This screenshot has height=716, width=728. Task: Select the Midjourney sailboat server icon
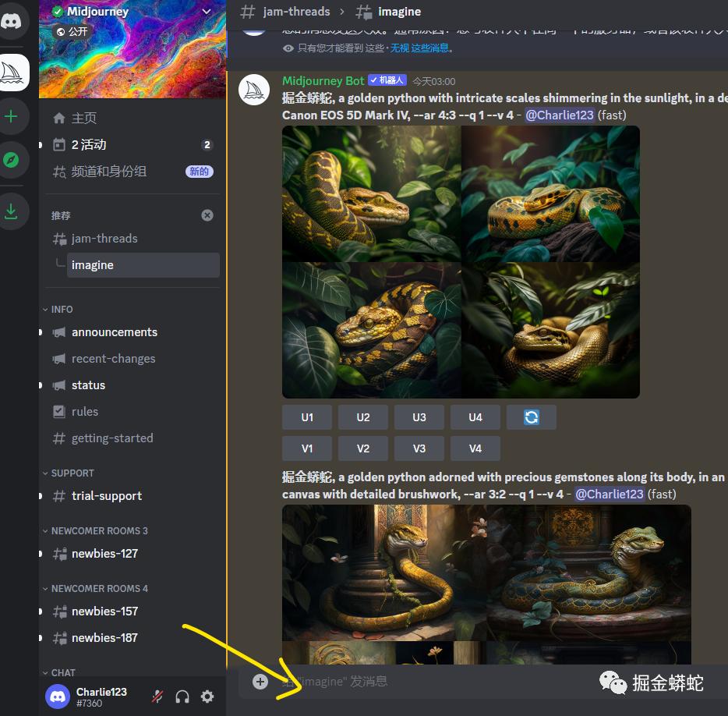pos(12,73)
